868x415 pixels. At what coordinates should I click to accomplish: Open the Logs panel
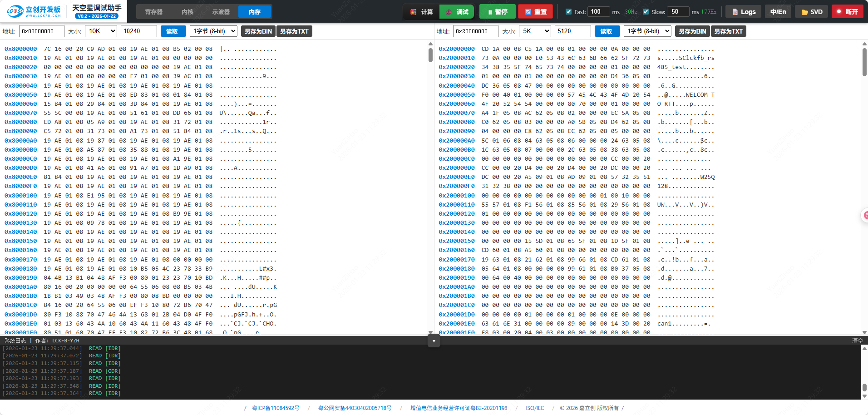point(744,12)
